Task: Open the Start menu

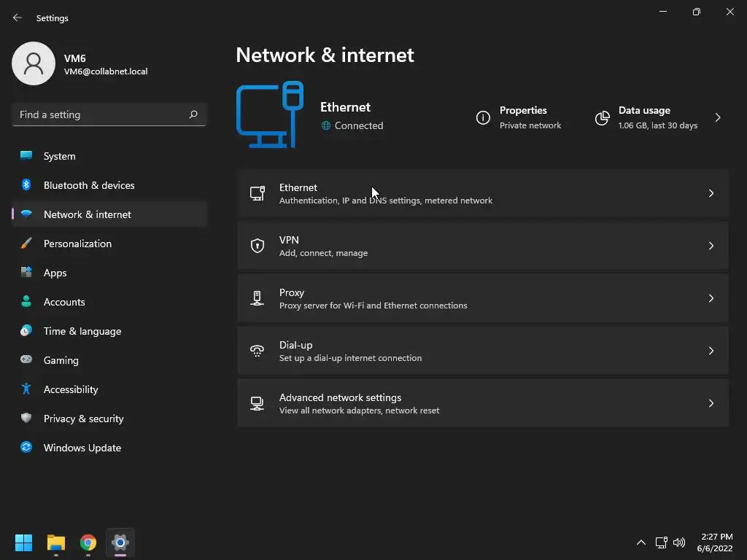Action: pyautogui.click(x=24, y=542)
